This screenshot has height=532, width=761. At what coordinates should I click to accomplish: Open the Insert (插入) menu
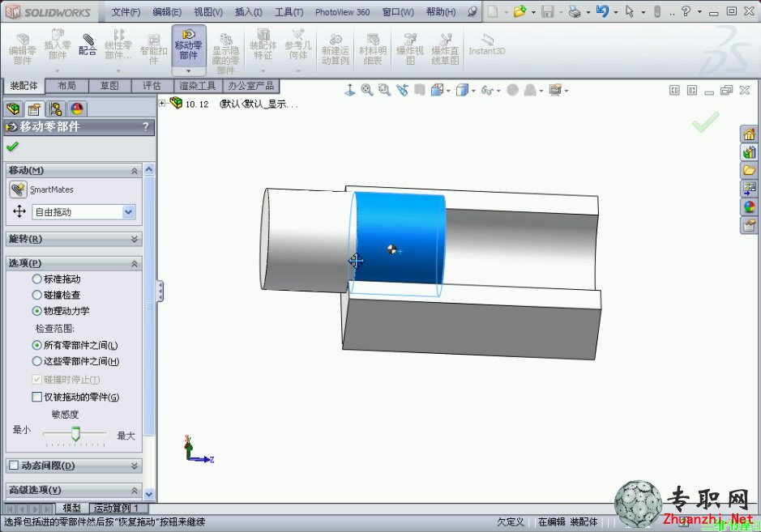[249, 11]
